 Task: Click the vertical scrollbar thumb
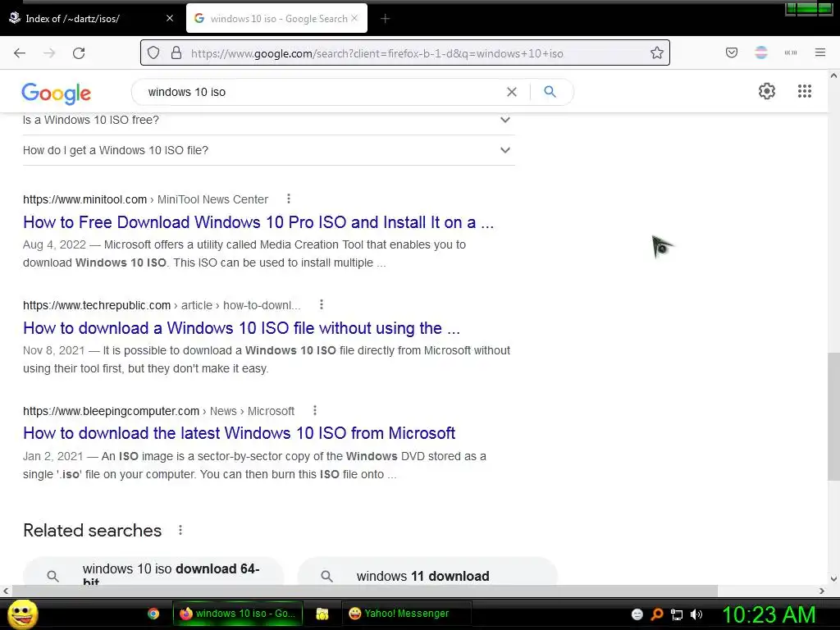[833, 416]
